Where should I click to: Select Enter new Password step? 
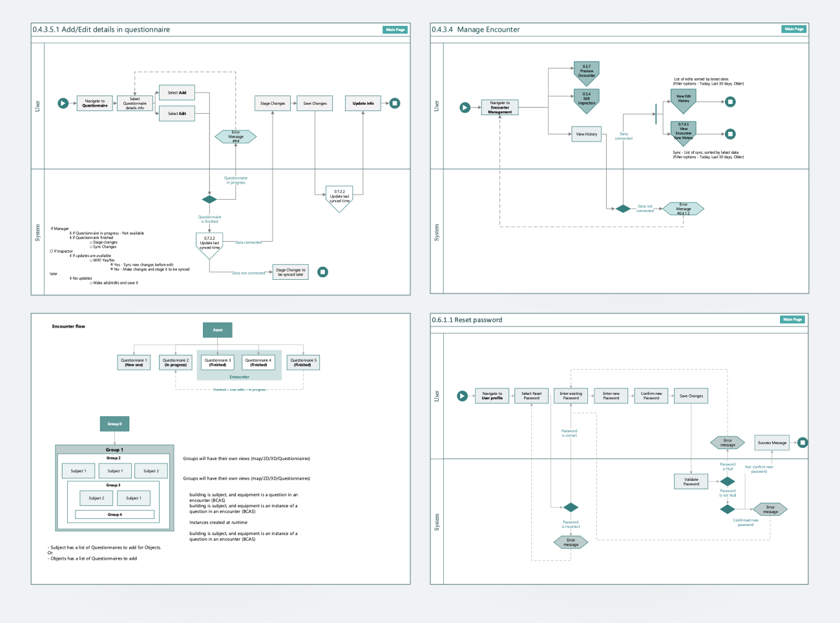611,396
